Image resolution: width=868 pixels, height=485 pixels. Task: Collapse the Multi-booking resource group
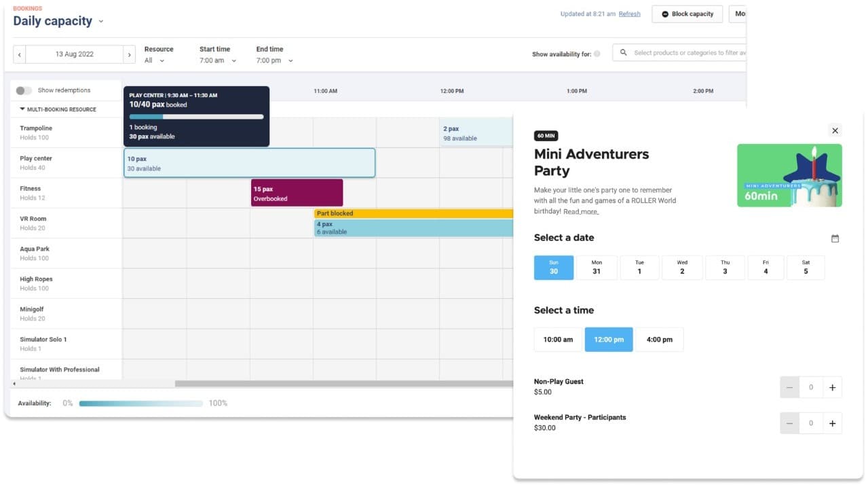click(22, 109)
